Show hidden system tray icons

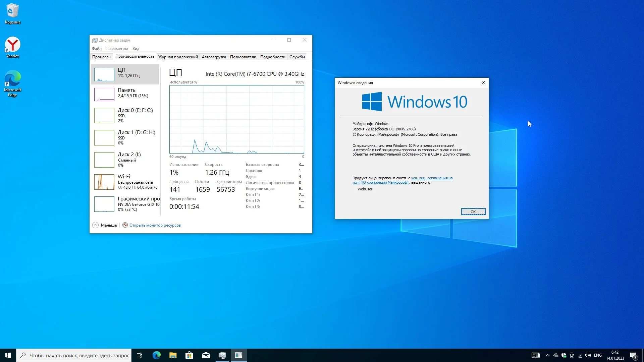[x=547, y=355]
